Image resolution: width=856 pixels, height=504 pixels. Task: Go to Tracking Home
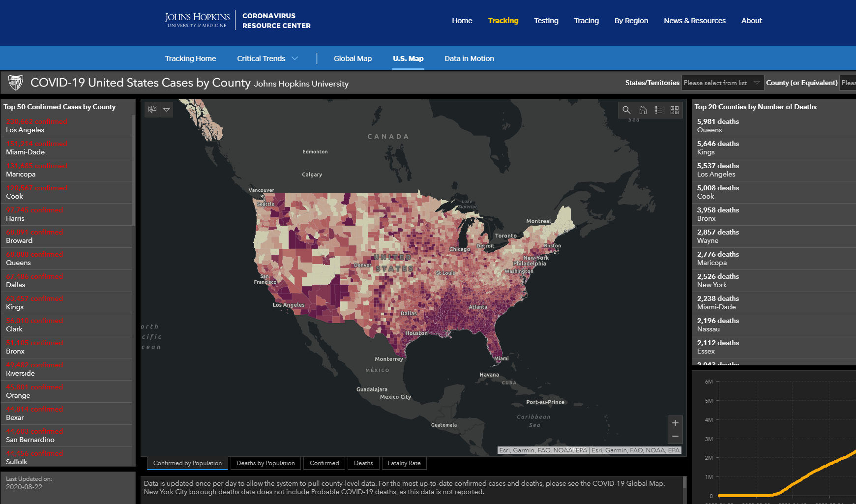[x=190, y=58]
